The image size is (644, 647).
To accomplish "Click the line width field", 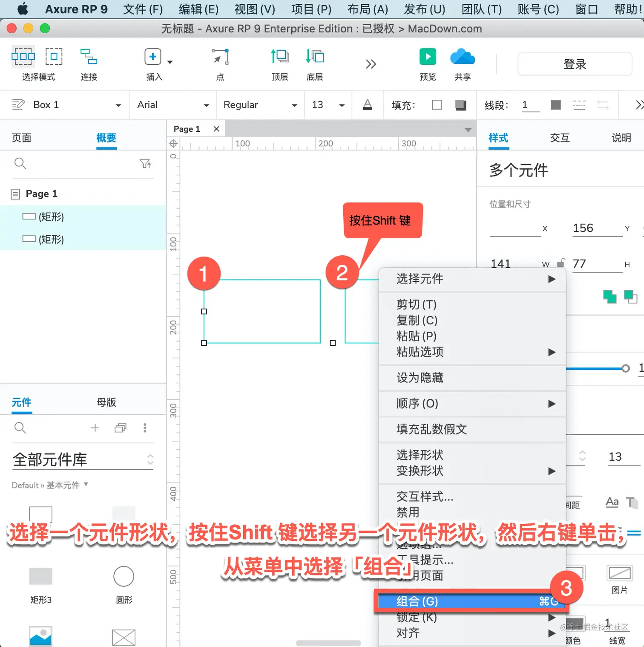I will (531, 105).
